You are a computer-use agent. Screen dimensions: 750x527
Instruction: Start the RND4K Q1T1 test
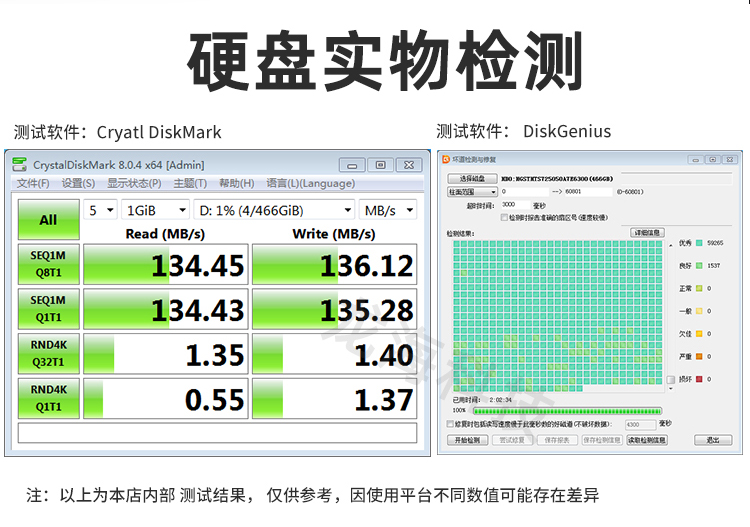tap(49, 398)
